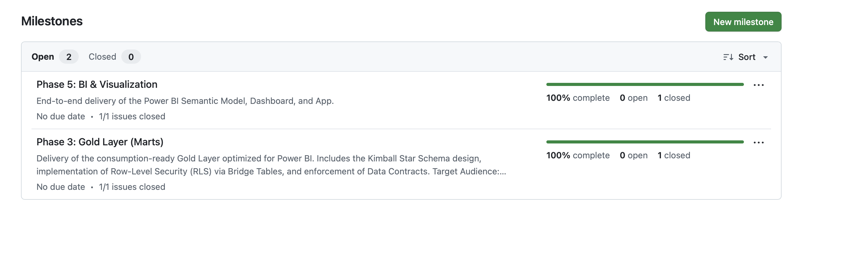View open issues count for Phase 3
868x269 pixels.
point(633,155)
